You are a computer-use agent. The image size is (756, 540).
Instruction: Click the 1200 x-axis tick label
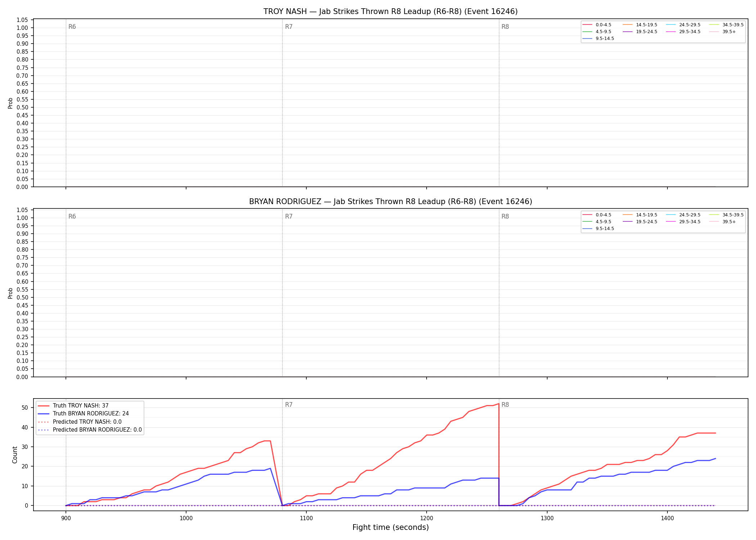[427, 518]
